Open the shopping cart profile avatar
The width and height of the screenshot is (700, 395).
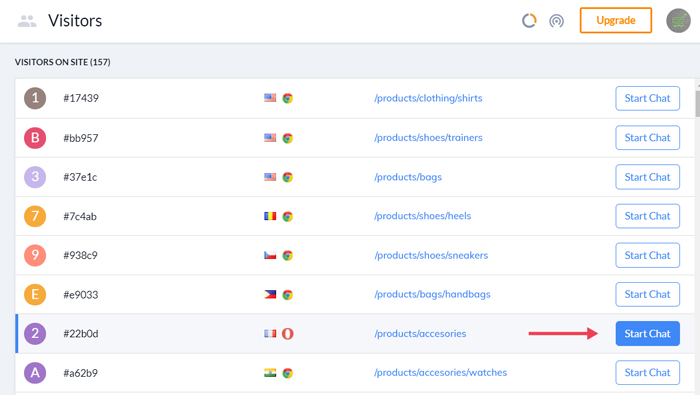678,21
